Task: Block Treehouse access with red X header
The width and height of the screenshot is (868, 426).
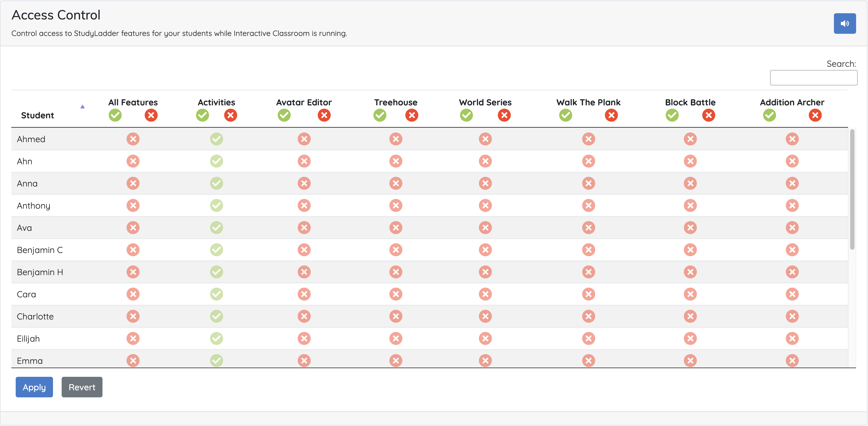Action: pyautogui.click(x=412, y=115)
